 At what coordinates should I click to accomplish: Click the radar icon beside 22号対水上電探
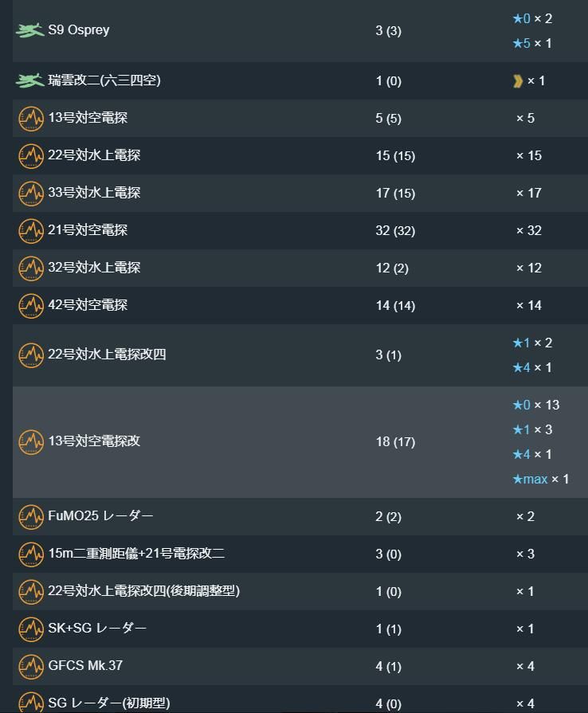[x=31, y=155]
